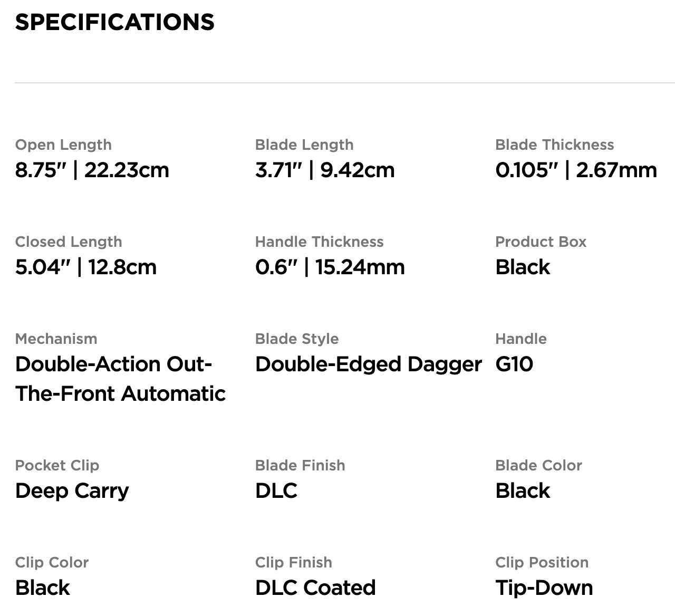Screen dimensions: 675x616
Task: Select the Handle Thickness value 0.6" | 15.24mm
Action: [x=330, y=267]
